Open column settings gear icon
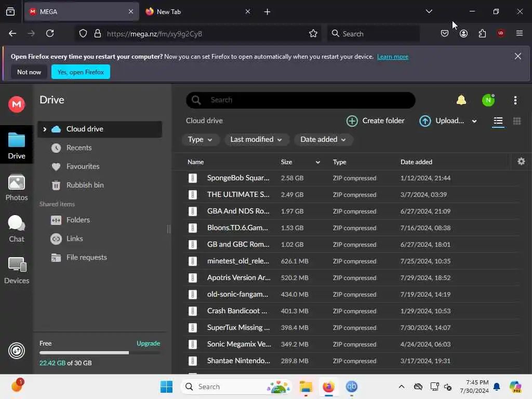Viewport: 532px width, 399px height. click(521, 162)
